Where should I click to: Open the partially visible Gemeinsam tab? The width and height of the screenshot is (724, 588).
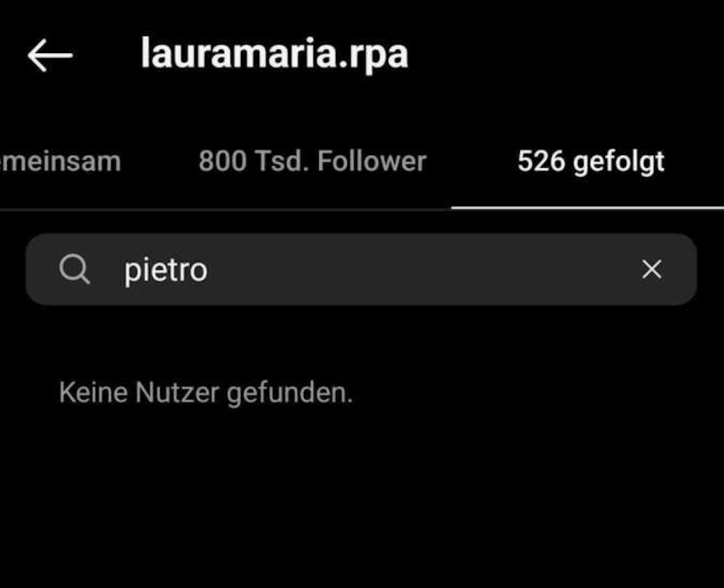(60, 162)
